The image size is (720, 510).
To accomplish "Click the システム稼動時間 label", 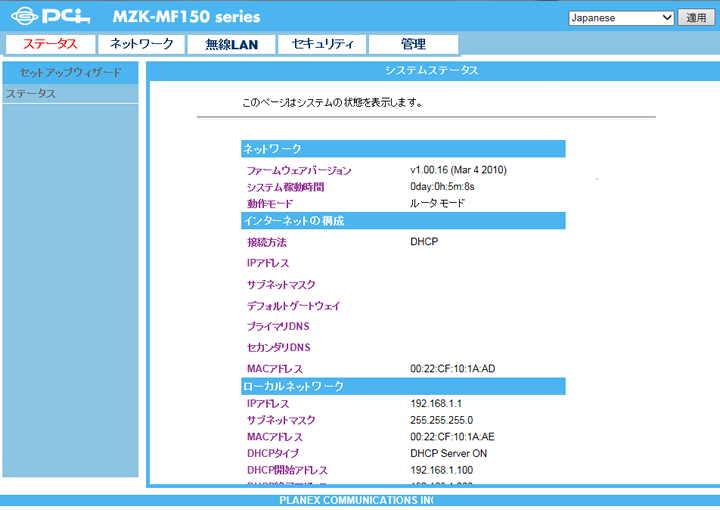I will click(x=286, y=187).
